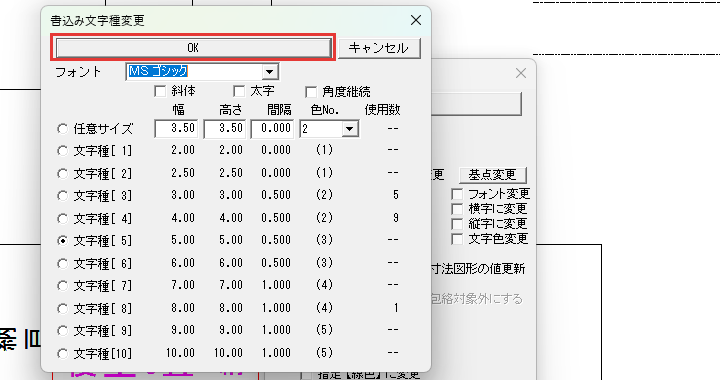Screen dimensions: 720x380
Task: Click the 幅 value 10.00 for 文字種[10]
Action: pos(180,353)
